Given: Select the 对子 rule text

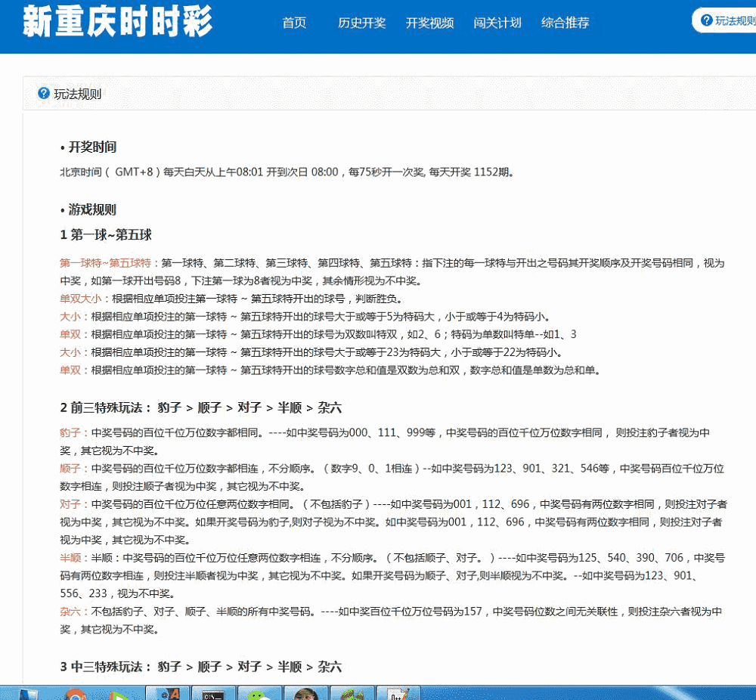Looking at the screenshot, I should pyautogui.click(x=69, y=504).
